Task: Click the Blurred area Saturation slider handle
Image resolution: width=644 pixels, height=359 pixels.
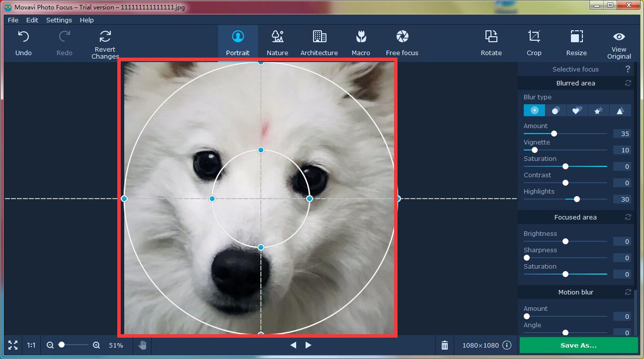Action: pos(565,166)
